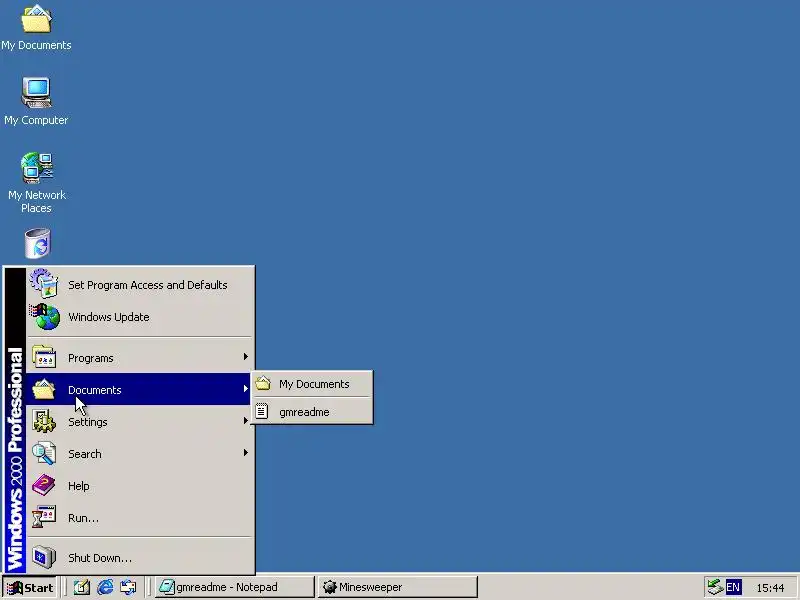Click the Search label text
This screenshot has height=600, width=800.
[x=85, y=454]
